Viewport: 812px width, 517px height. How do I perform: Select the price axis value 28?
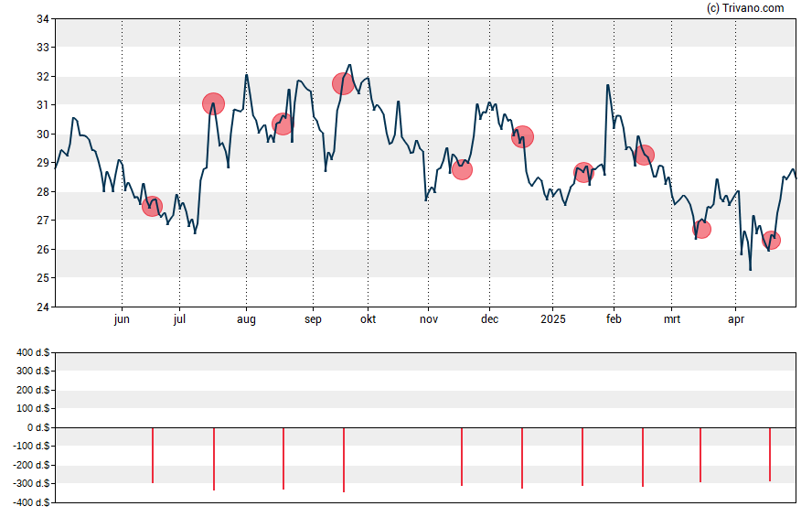[43, 191]
